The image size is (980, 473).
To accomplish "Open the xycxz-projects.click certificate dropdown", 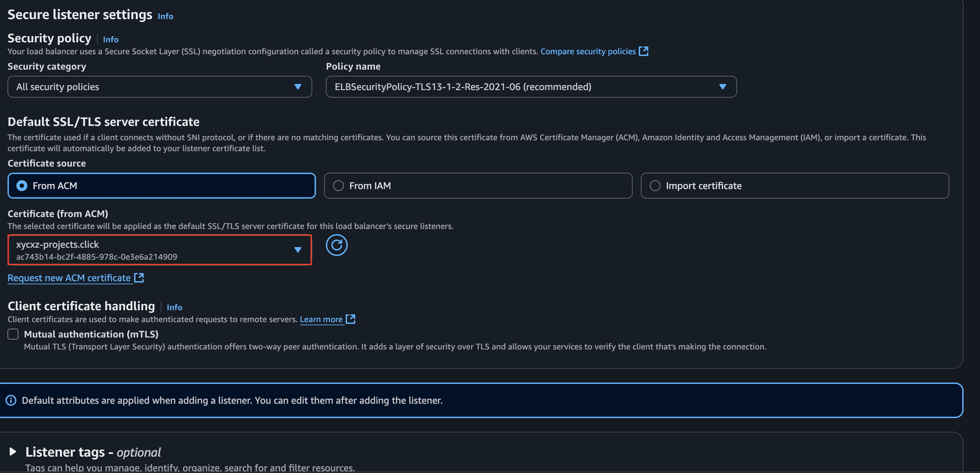I will tap(297, 250).
